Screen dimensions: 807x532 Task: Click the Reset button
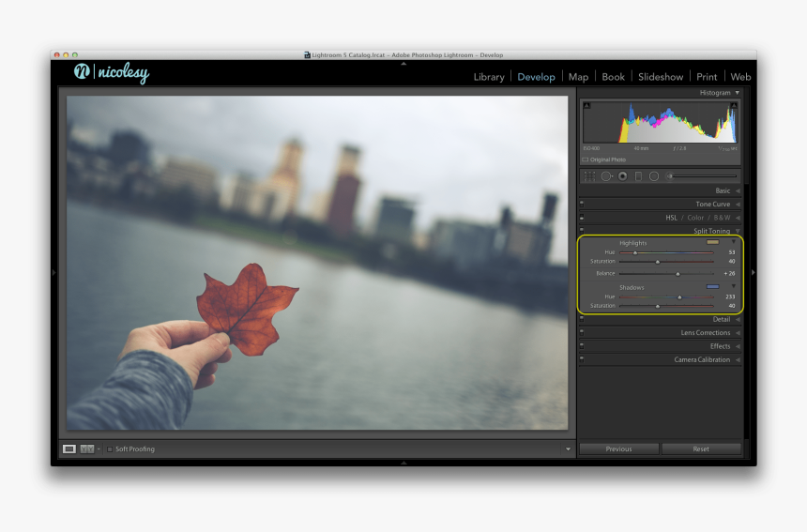(x=701, y=449)
